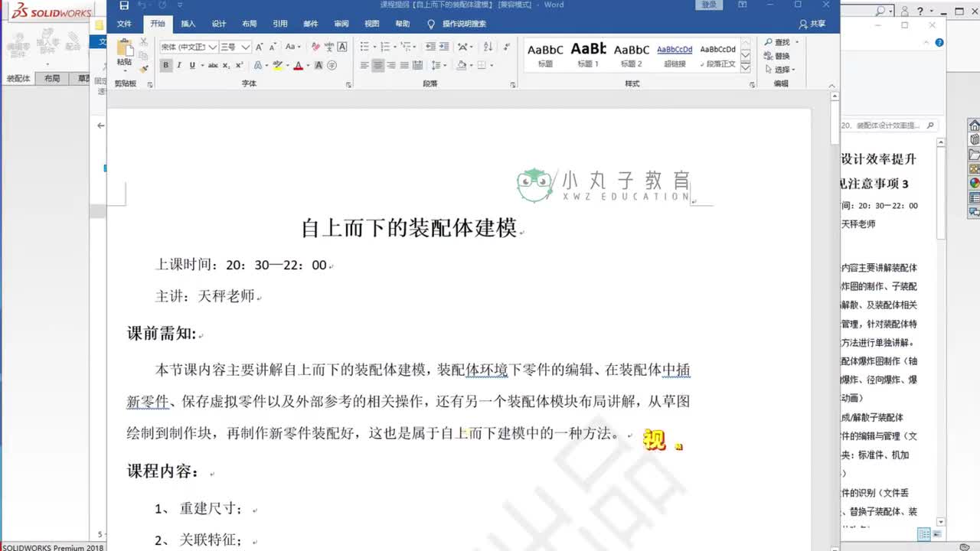980x551 pixels.
Task: Apply strikethrough formatting (abc)
Action: pos(213,66)
